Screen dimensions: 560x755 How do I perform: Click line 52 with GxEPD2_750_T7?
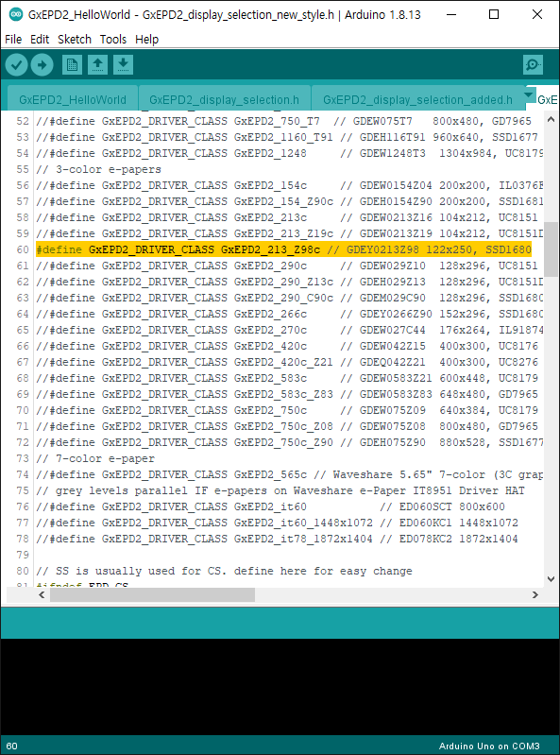[283, 121]
